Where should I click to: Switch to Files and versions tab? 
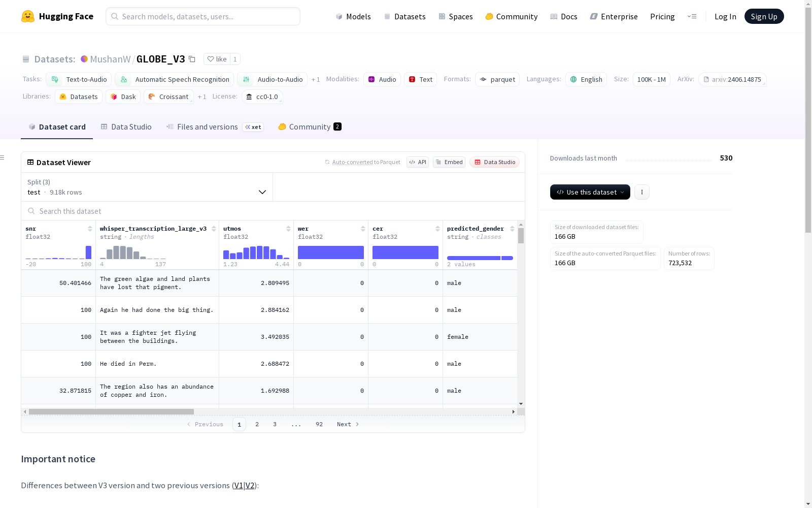(215, 127)
